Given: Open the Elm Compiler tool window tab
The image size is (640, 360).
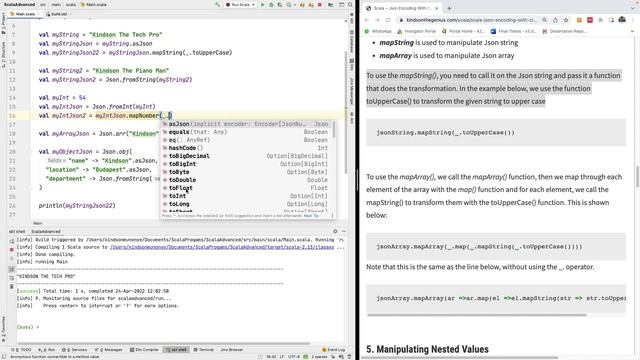Looking at the screenshot, I should click(144, 350).
